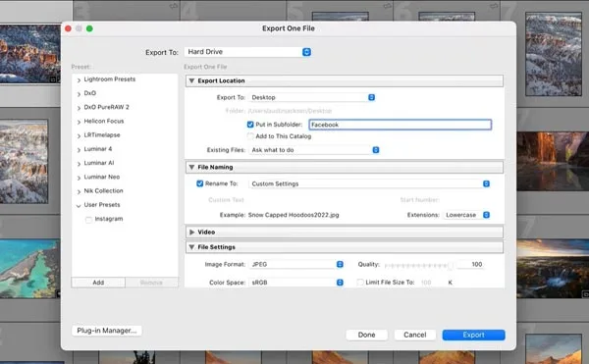The height and width of the screenshot is (364, 589).
Task: Collapse the File Naming section
Action: (x=192, y=167)
